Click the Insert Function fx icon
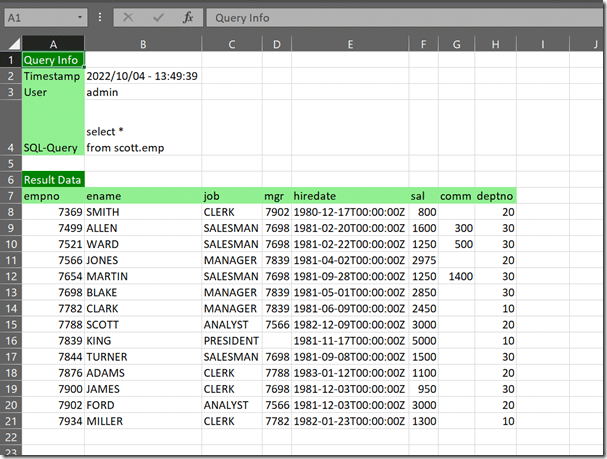This screenshot has height=459, width=607. 187,18
